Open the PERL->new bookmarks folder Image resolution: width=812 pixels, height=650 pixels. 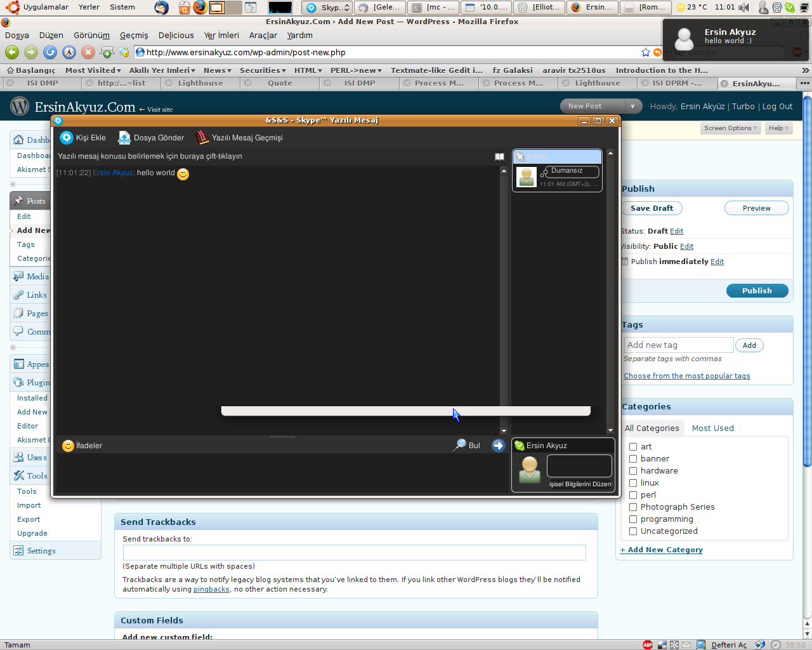[357, 70]
